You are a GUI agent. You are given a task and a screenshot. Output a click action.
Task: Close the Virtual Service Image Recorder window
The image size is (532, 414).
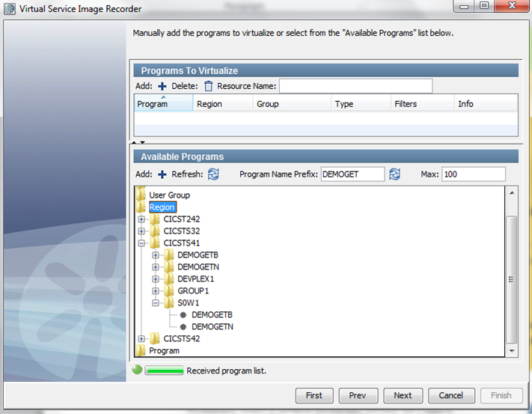click(513, 6)
